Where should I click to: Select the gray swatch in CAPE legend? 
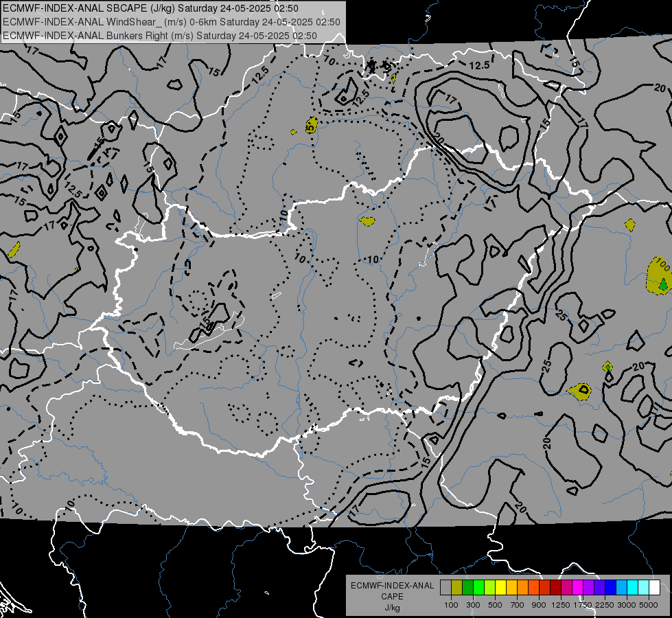pos(445,588)
